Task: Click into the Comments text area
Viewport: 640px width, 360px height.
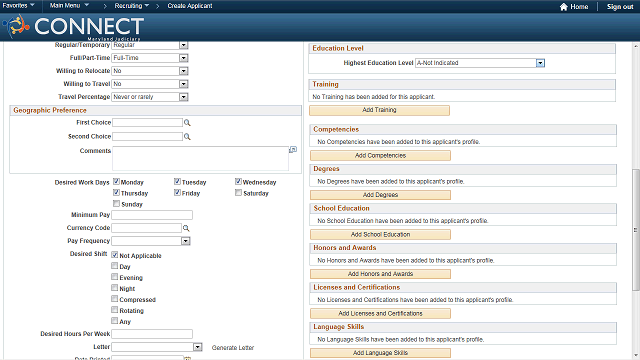Action: point(200,158)
